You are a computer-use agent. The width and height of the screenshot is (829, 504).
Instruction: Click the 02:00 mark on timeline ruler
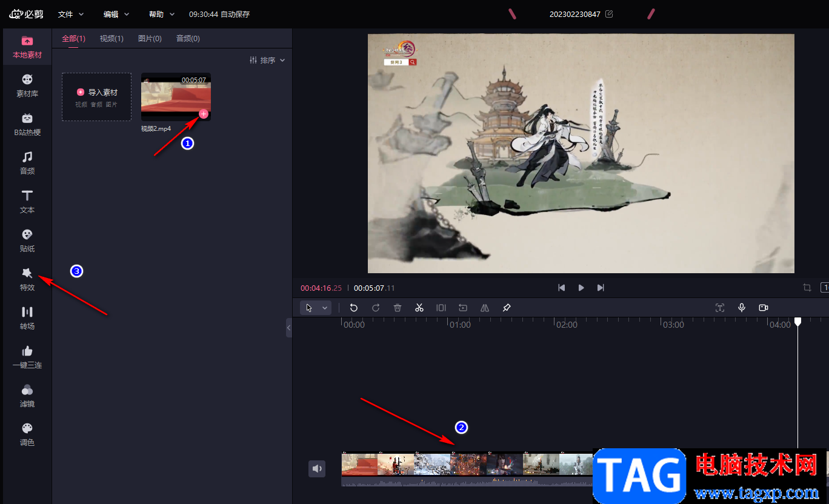pyautogui.click(x=567, y=325)
